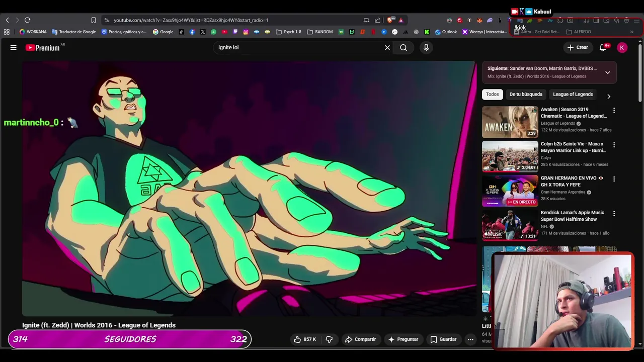Open the Weezyx Interactúa bookmark
The height and width of the screenshot is (362, 644).
[x=485, y=32]
